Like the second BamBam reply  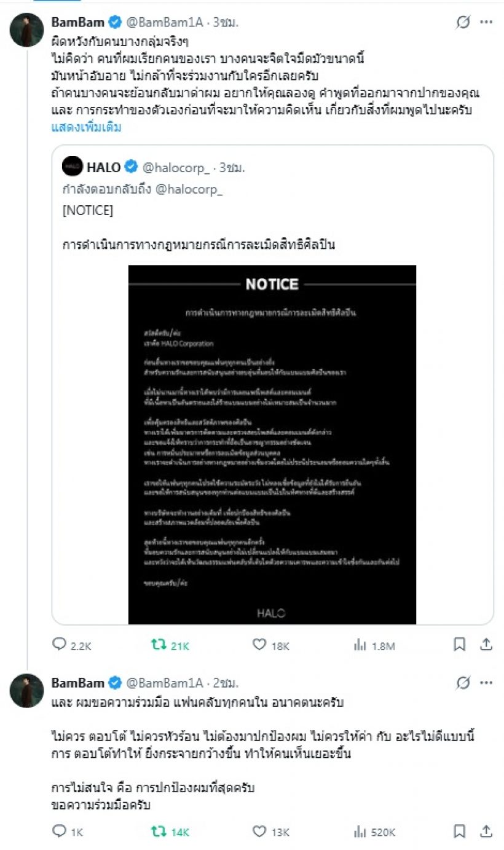[258, 833]
